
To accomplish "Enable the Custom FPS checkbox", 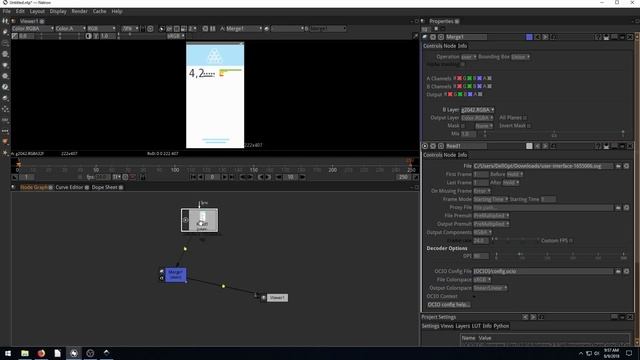I will tap(571, 240).
